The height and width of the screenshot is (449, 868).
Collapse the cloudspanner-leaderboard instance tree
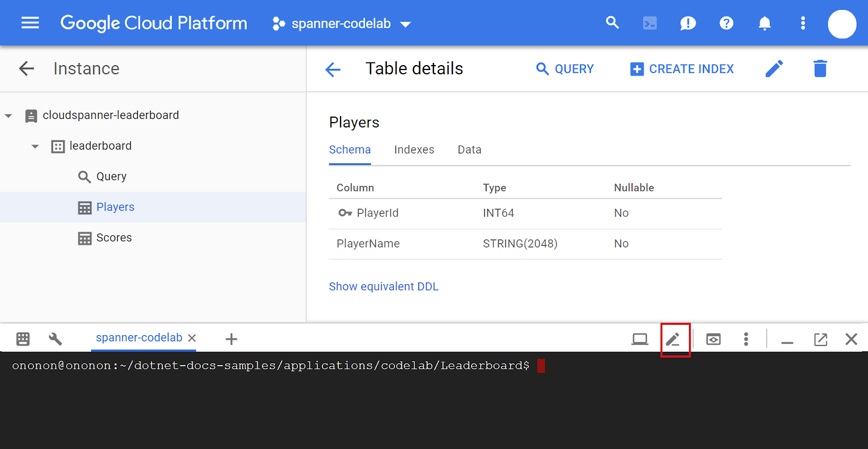[x=9, y=116]
